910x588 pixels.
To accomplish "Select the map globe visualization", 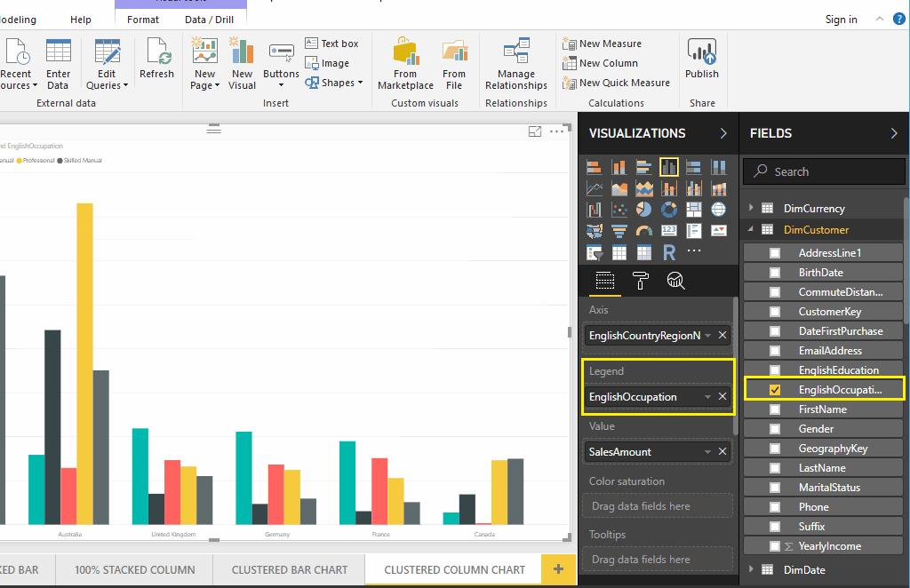I will 718,210.
